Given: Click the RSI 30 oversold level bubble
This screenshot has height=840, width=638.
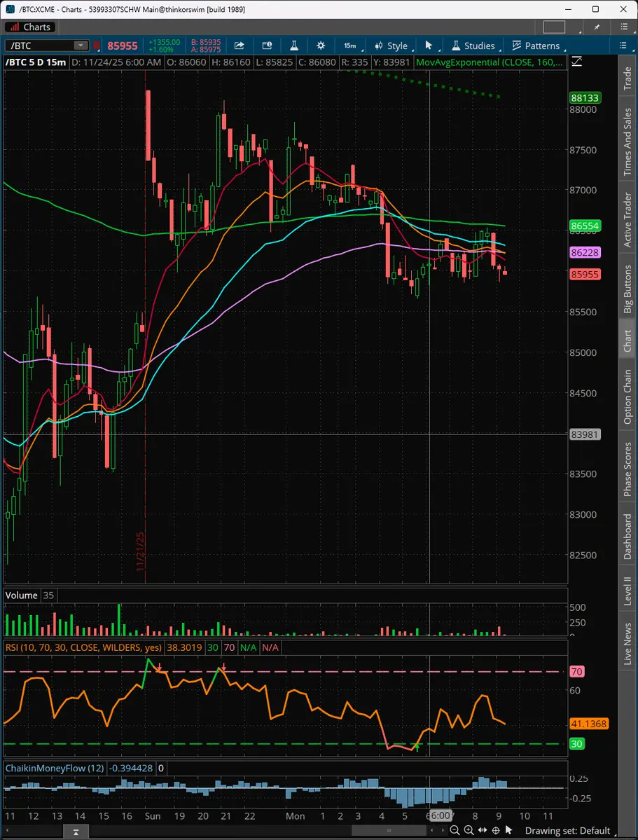Looking at the screenshot, I should [x=576, y=743].
